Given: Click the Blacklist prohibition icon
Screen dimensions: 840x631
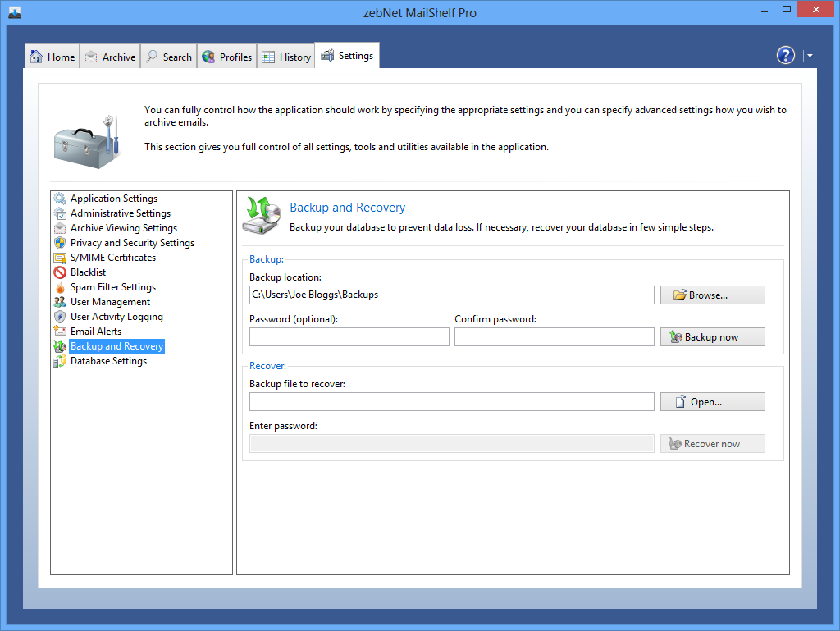Looking at the screenshot, I should coord(60,272).
